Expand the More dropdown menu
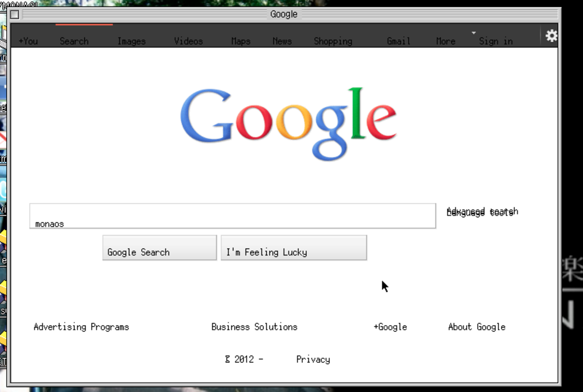 click(x=446, y=41)
